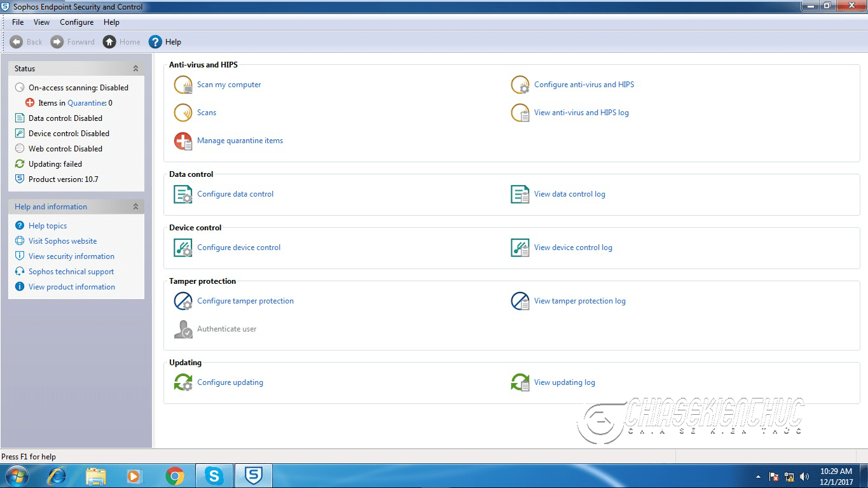This screenshot has width=868, height=488.
Task: Click the Configure data control icon
Action: [x=183, y=194]
